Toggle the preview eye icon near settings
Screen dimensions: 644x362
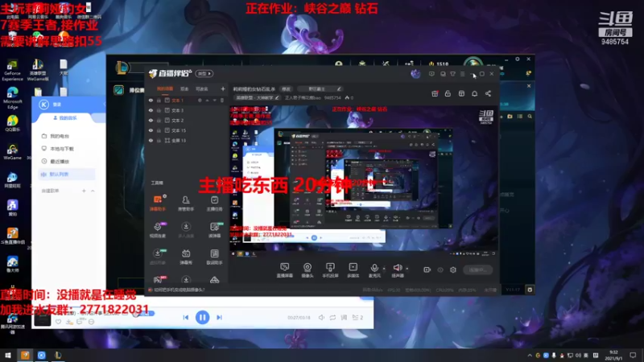click(x=440, y=269)
